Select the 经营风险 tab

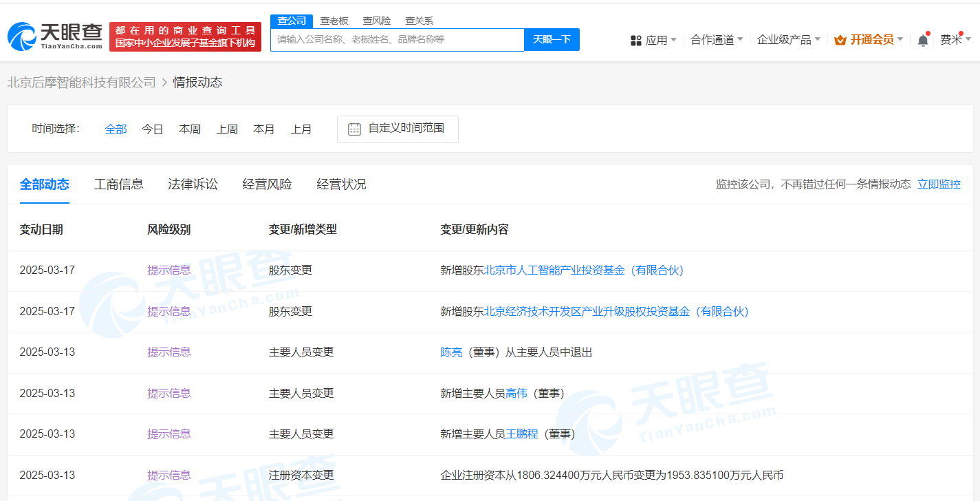point(267,184)
